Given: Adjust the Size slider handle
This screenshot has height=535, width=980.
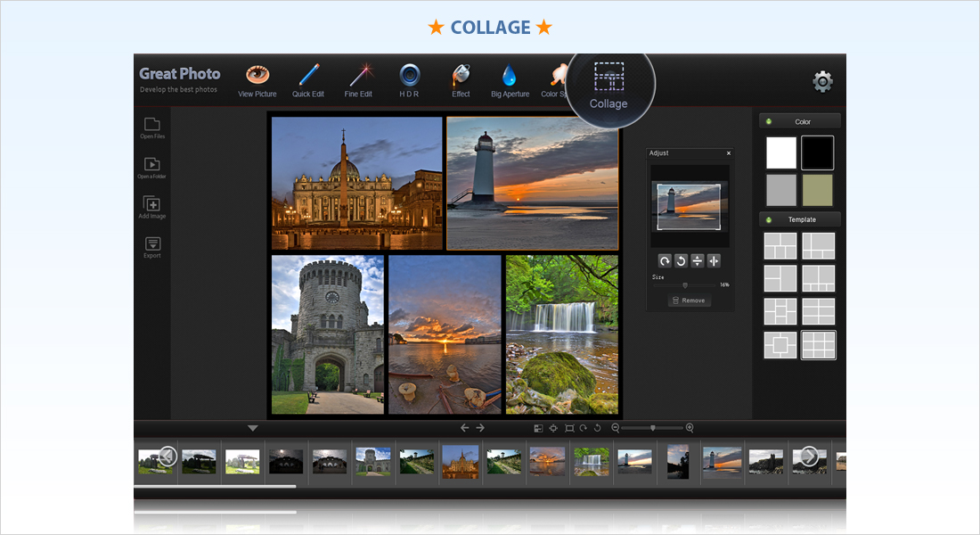Looking at the screenshot, I should pos(685,285).
